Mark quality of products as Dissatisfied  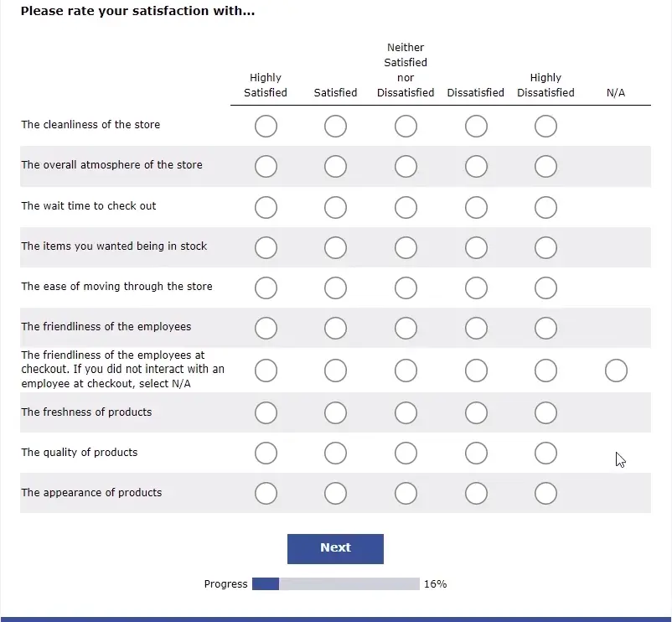[x=476, y=454]
